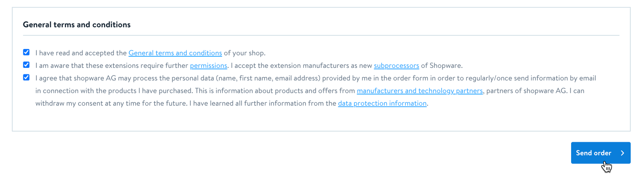Open manufacturers and technology partners link
644x184 pixels.
tap(419, 91)
